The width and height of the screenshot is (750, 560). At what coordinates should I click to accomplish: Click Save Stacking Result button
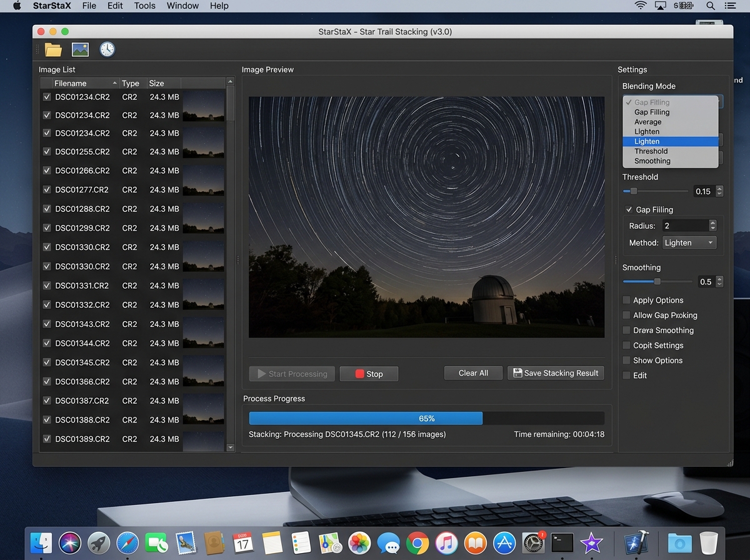pyautogui.click(x=556, y=373)
